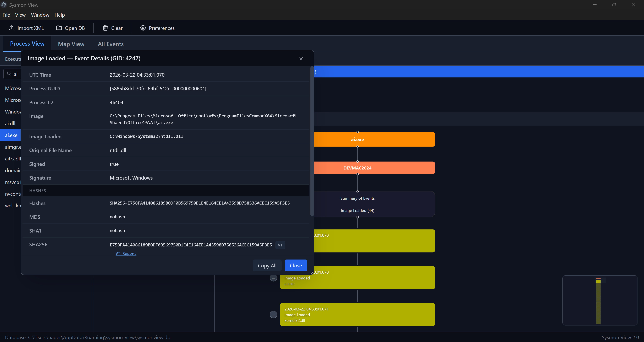The image size is (644, 342).
Task: Click the Open DB folder icon
Action: (x=59, y=28)
